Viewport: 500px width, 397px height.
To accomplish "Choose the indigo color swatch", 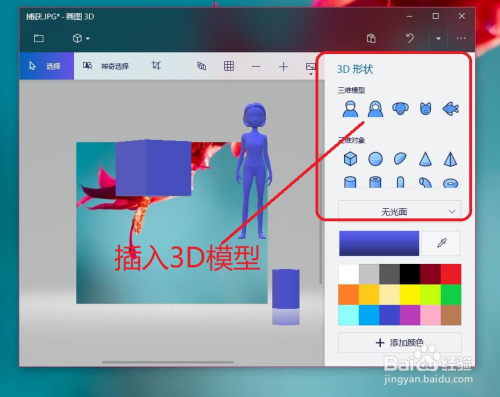I will click(390, 315).
